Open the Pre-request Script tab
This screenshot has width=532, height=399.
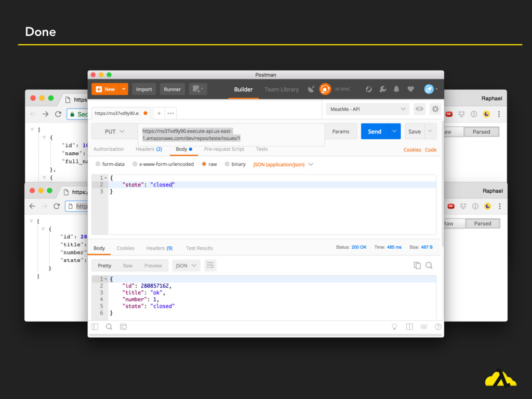point(224,149)
